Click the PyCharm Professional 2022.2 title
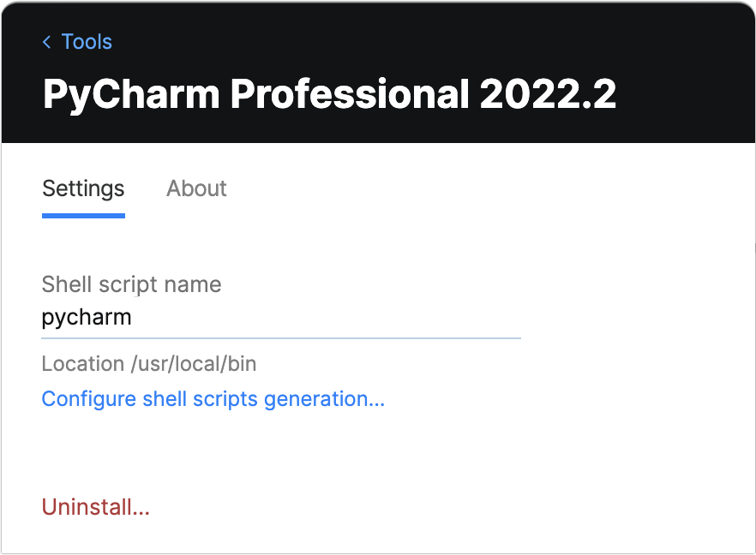This screenshot has height=555, width=756. [328, 94]
